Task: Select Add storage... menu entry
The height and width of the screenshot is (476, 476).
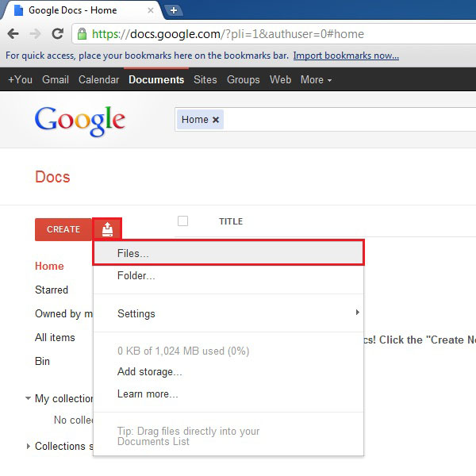Action: click(x=228, y=371)
